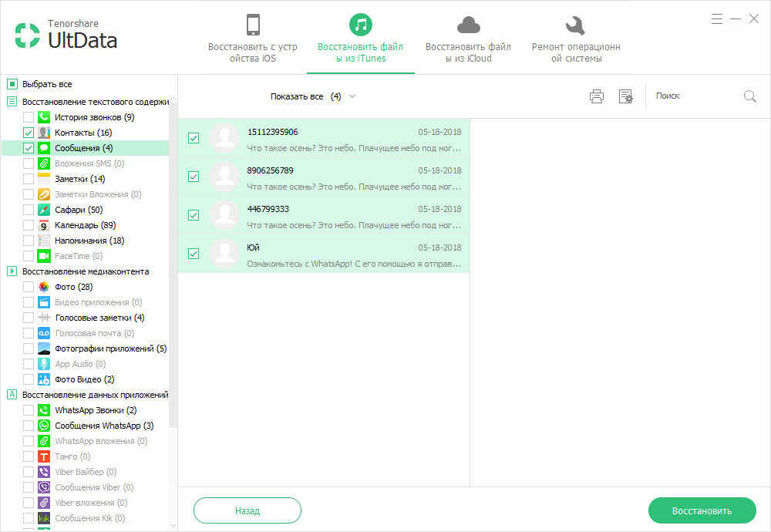The width and height of the screenshot is (771, 532).
Task: Uncheck message from 15112395906
Action: (194, 138)
